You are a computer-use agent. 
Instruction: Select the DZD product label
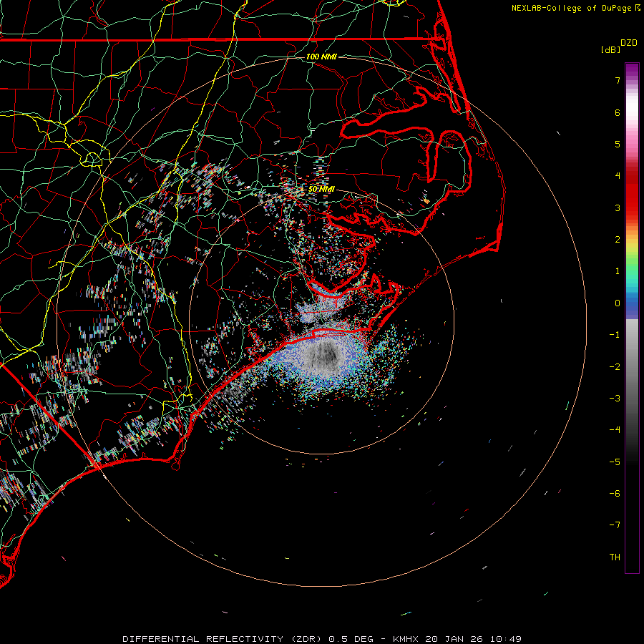(x=629, y=43)
